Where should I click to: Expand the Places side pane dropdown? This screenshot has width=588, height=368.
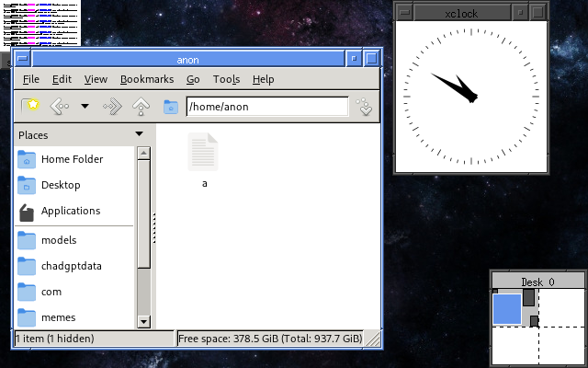pos(139,134)
